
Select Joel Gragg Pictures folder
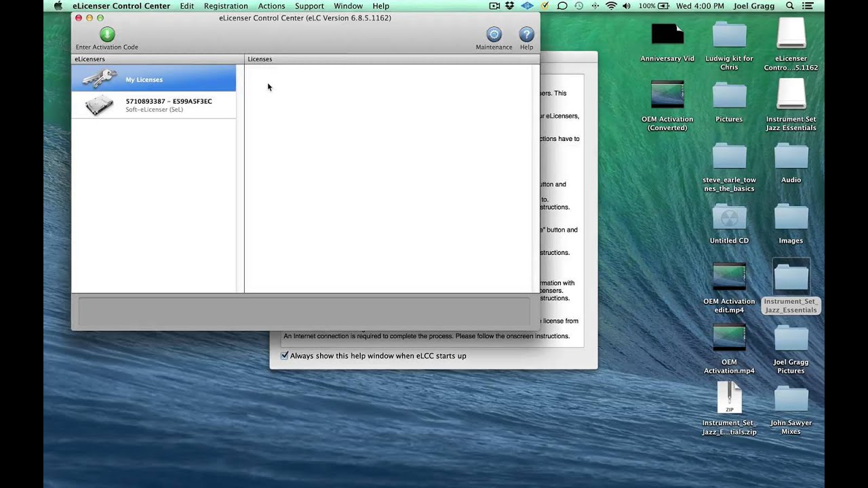click(791, 338)
